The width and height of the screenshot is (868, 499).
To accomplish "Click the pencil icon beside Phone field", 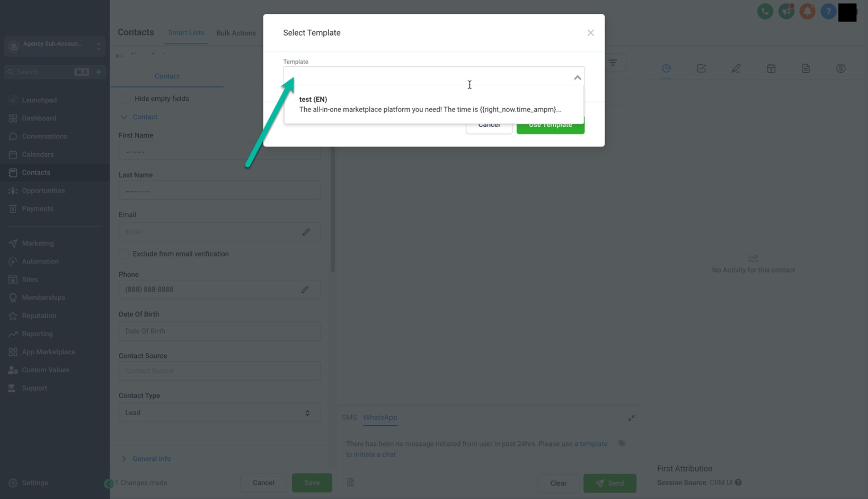I will 305,290.
